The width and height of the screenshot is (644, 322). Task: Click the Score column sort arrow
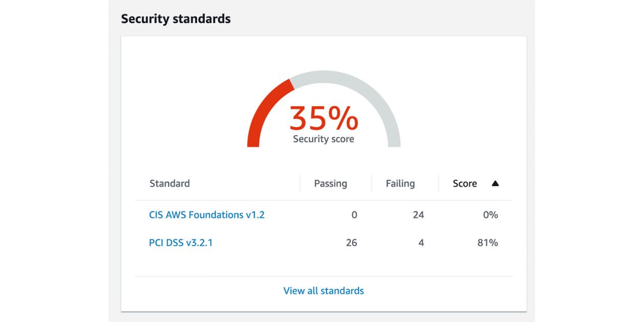(495, 183)
